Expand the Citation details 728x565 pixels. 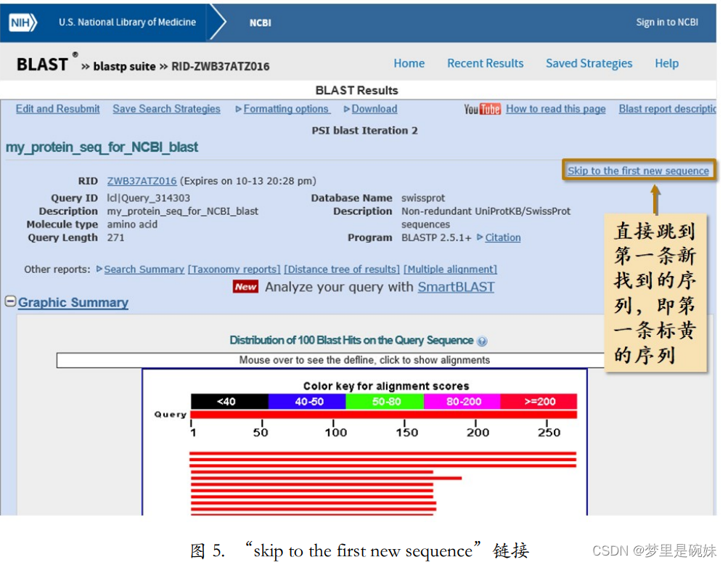pyautogui.click(x=503, y=237)
